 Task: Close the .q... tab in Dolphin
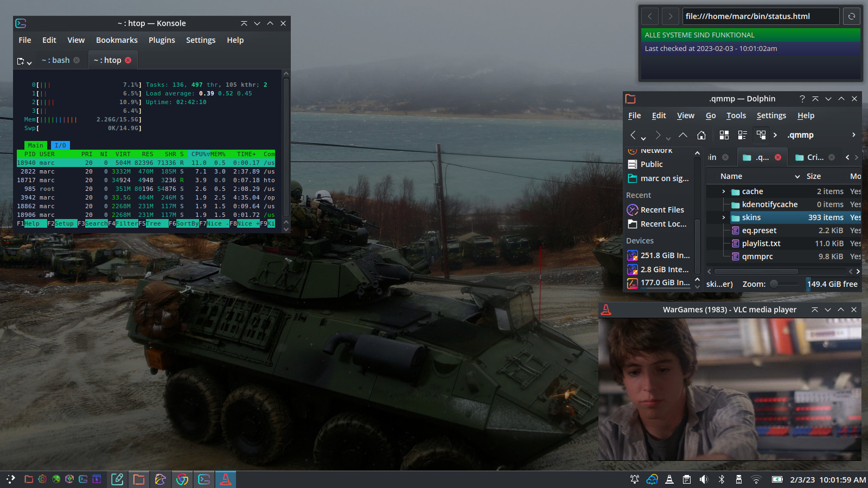coord(778,157)
